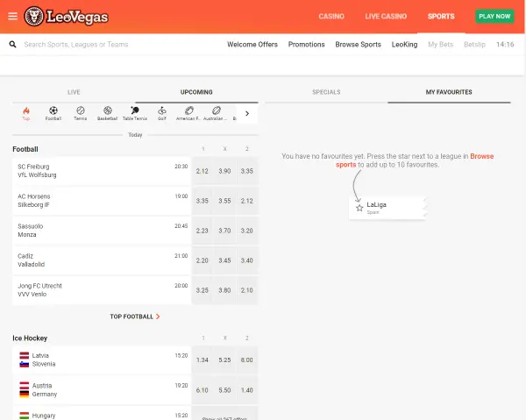Select draw odds 3.80 for Utrecht vs Venlo

click(224, 290)
